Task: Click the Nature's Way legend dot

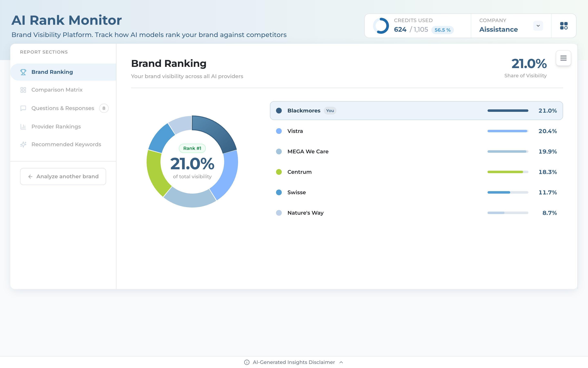Action: [279, 213]
